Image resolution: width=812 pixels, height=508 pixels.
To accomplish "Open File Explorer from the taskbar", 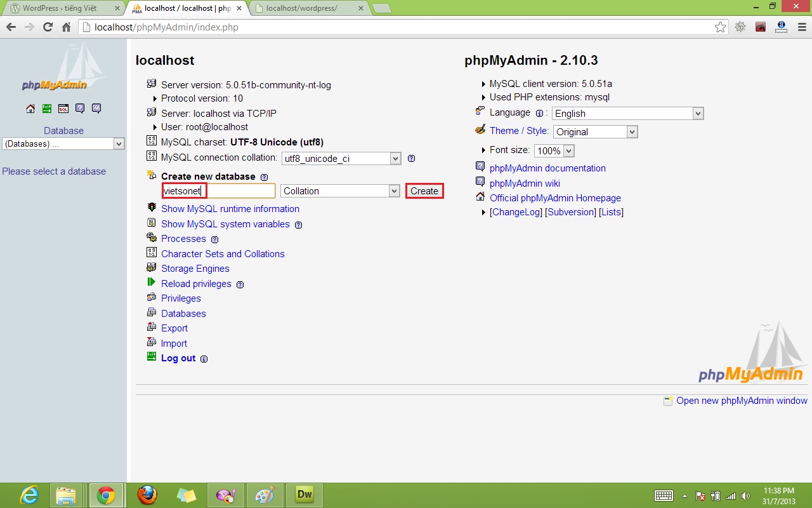I will tap(67, 495).
